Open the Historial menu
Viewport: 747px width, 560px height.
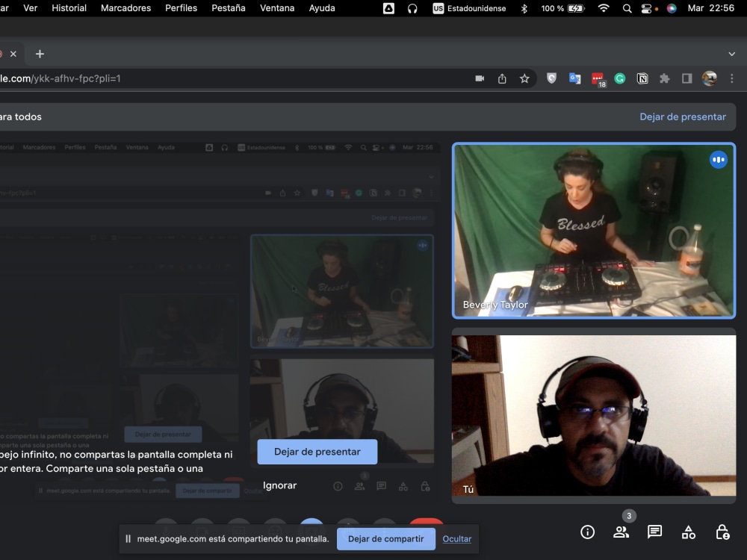69,8
